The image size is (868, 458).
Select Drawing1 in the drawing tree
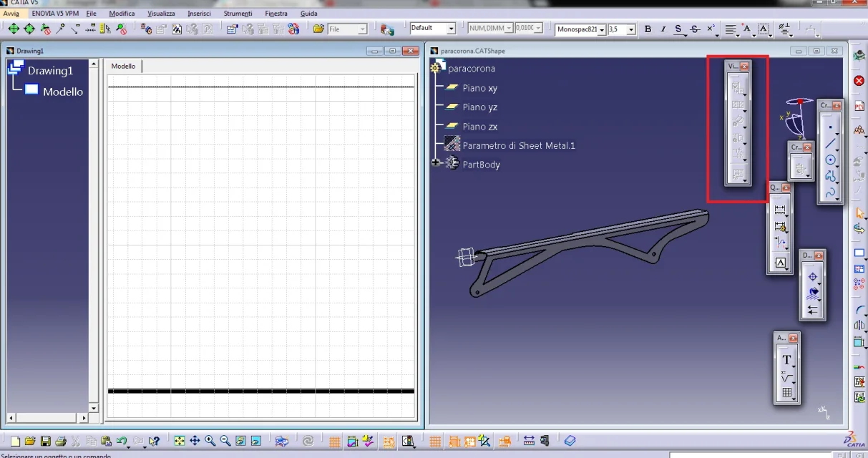point(51,70)
